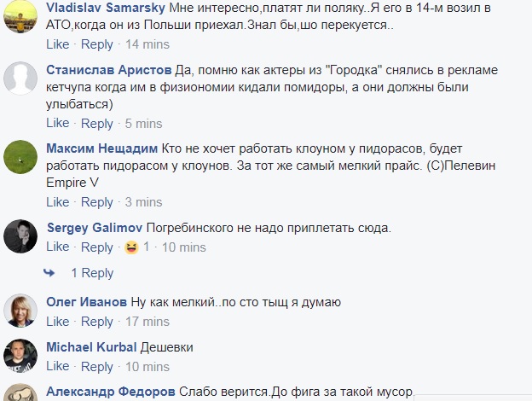The height and width of the screenshot is (401, 532).
Task: Expand the 1 Reply thread
Action: (91, 273)
